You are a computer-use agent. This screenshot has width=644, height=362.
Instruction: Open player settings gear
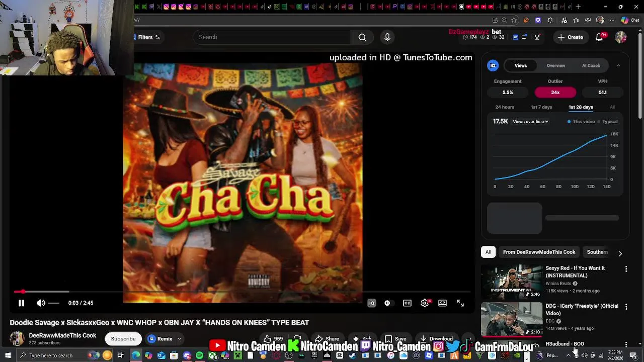tap(425, 303)
